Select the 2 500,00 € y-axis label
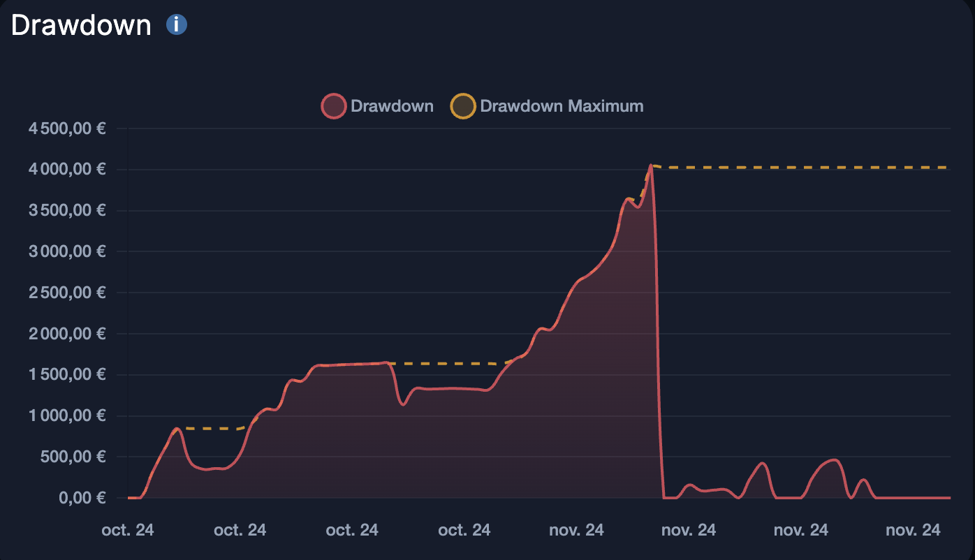Screen dimensions: 975x560 pyautogui.click(x=67, y=293)
